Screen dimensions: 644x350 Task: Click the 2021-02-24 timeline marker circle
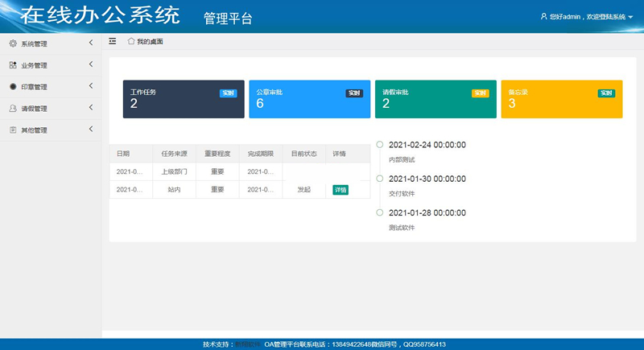380,145
